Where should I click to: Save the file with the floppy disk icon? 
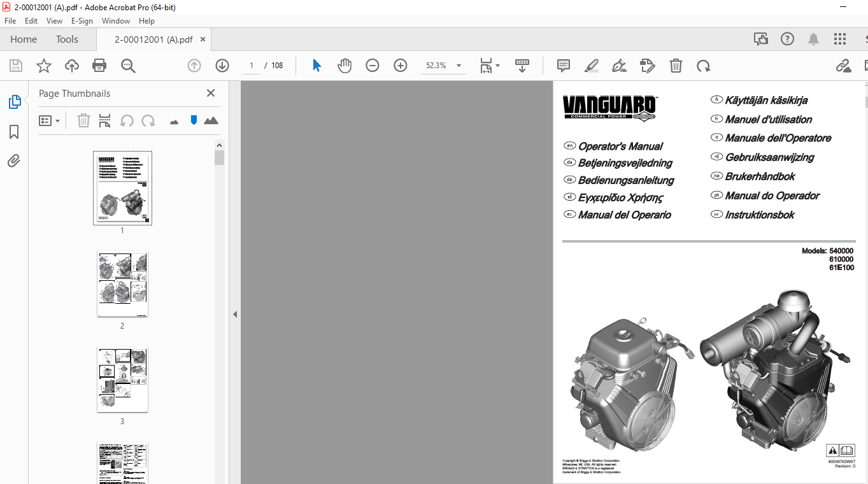click(15, 66)
